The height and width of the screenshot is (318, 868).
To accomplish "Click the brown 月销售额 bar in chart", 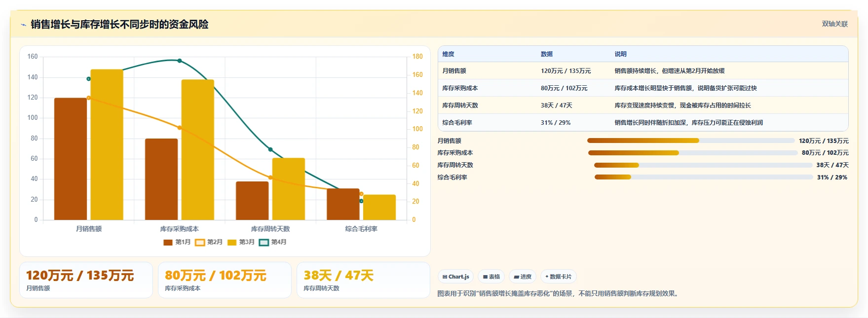I will [71, 159].
